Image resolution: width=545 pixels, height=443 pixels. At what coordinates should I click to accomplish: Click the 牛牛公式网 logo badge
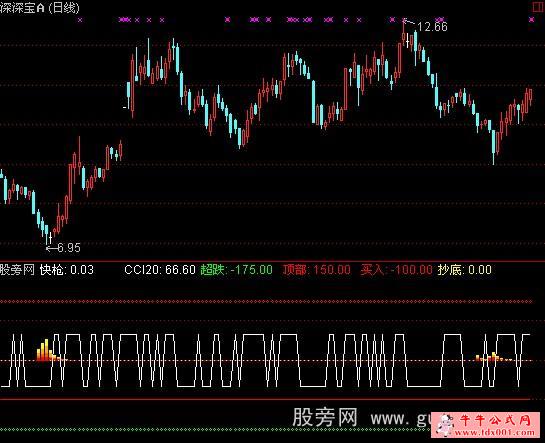coord(486,425)
